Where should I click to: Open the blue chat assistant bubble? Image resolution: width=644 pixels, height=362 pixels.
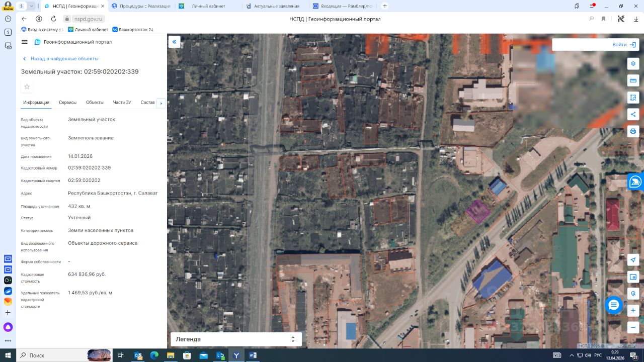[614, 305]
